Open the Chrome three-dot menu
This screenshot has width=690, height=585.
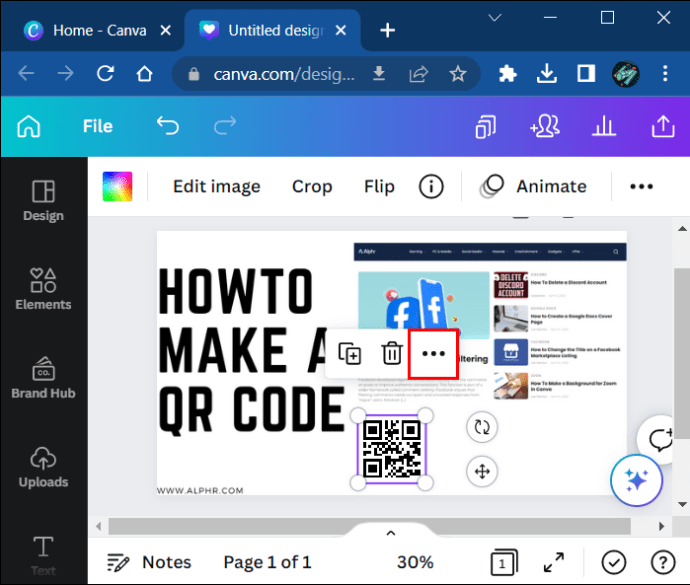[665, 74]
